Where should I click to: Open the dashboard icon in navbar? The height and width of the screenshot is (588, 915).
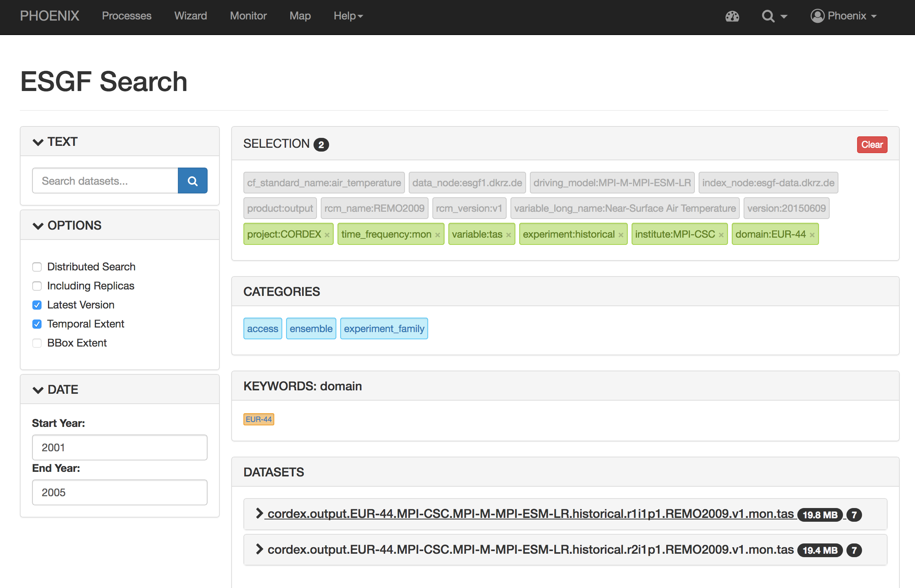(x=732, y=16)
